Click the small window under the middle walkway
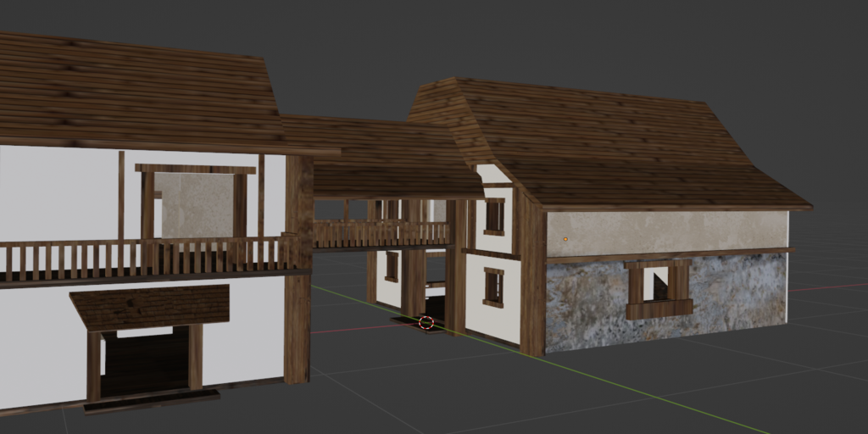The image size is (868, 434). click(391, 265)
